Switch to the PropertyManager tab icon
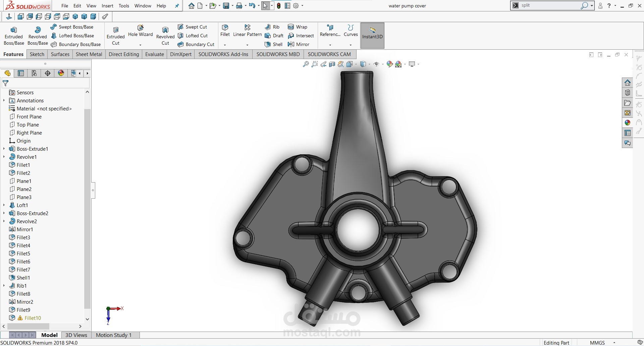 (21, 73)
